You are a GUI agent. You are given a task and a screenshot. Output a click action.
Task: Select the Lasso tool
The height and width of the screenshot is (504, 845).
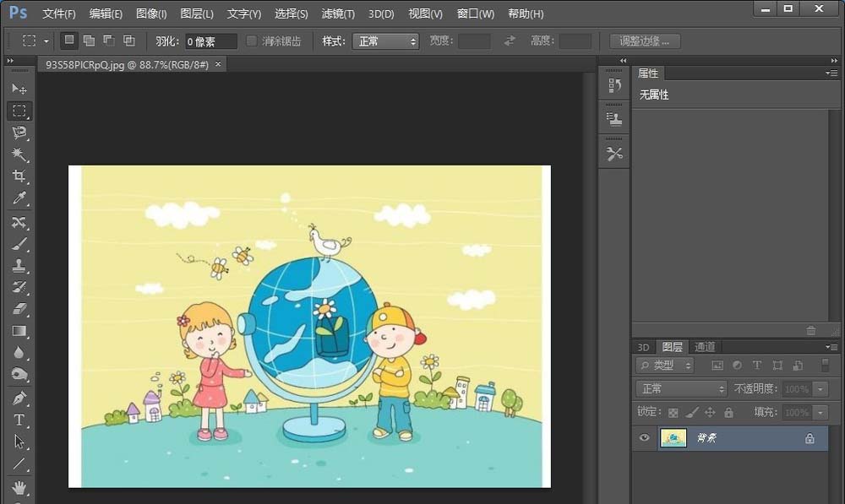click(19, 133)
